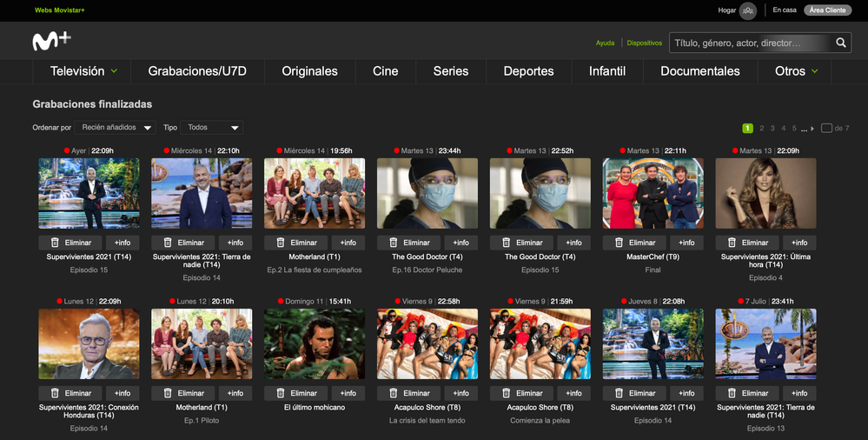Image resolution: width=868 pixels, height=440 pixels.
Task: Open the Deportes section
Action: (528, 71)
